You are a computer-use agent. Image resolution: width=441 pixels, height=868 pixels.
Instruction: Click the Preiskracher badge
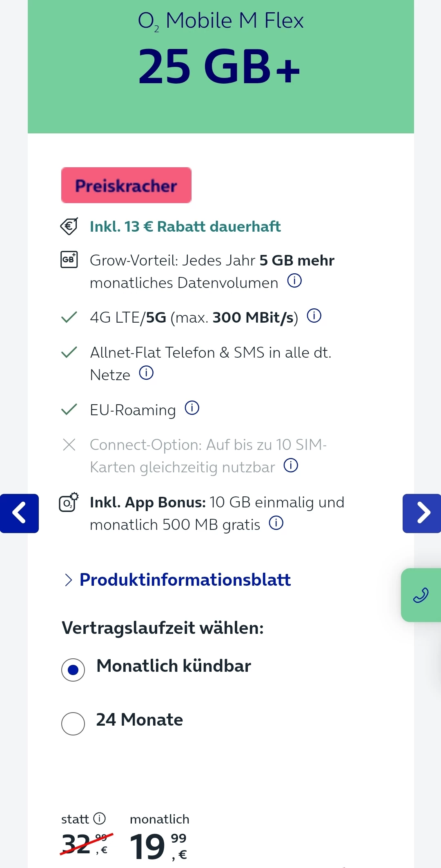pyautogui.click(x=126, y=185)
